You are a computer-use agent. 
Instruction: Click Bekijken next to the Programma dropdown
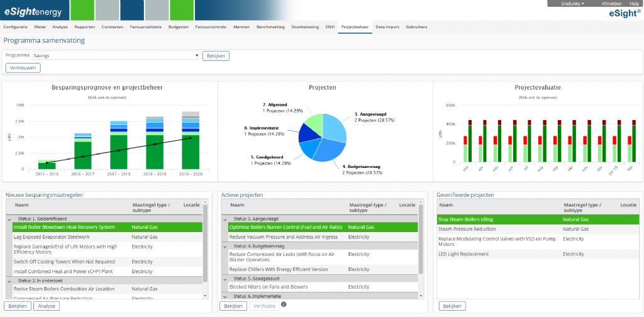pyautogui.click(x=216, y=56)
